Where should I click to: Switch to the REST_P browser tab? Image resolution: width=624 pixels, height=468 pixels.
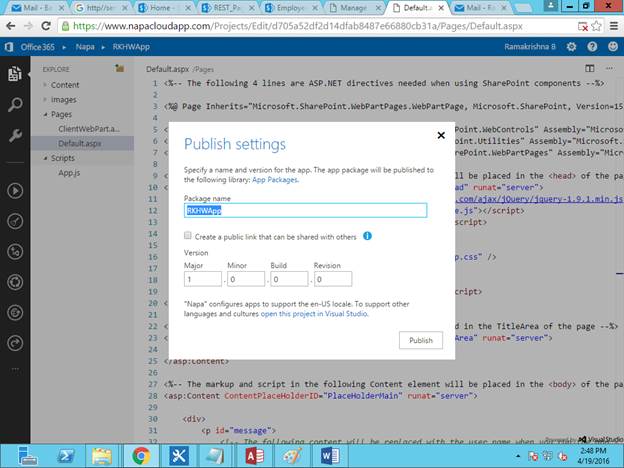point(225,8)
